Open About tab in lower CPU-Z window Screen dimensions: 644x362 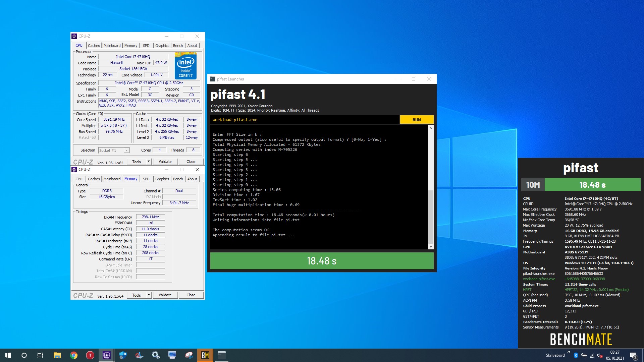[x=192, y=179]
